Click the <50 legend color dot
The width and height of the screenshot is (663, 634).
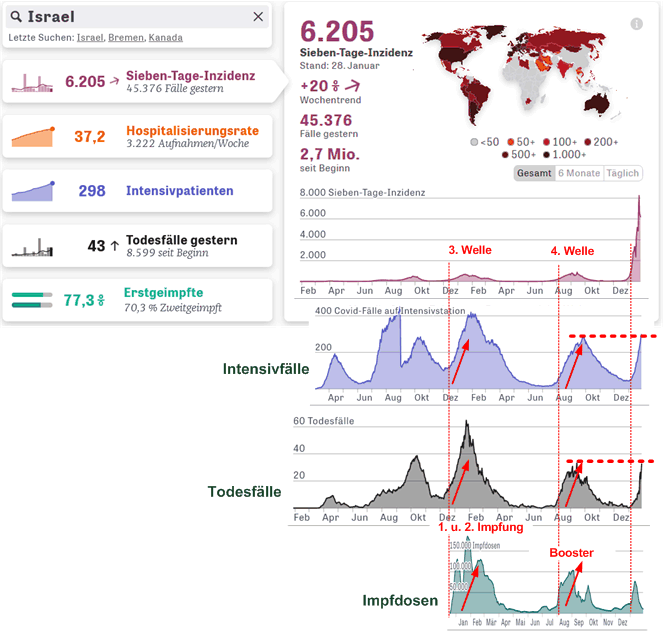pyautogui.click(x=475, y=142)
